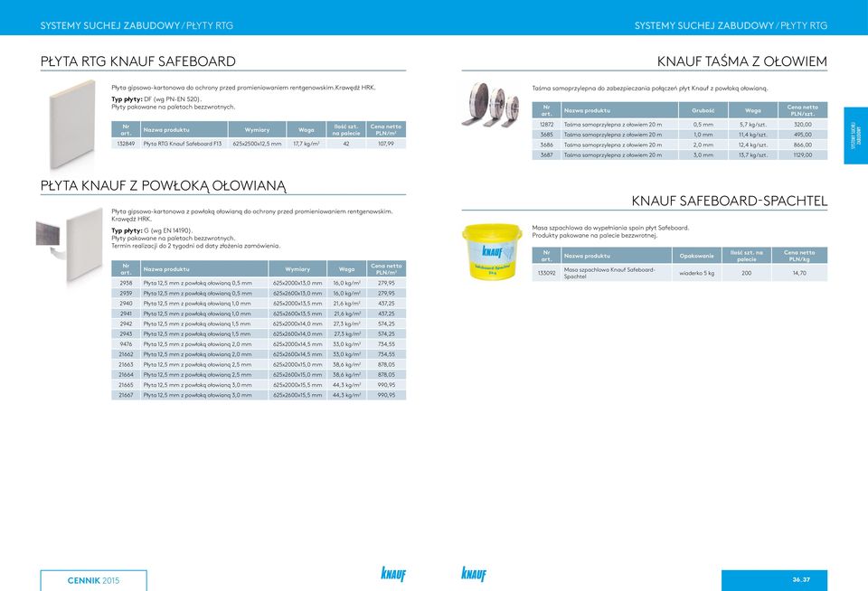
Task: Select the packaging cell 'wiaderko 5 kg'
Action: coord(697,273)
